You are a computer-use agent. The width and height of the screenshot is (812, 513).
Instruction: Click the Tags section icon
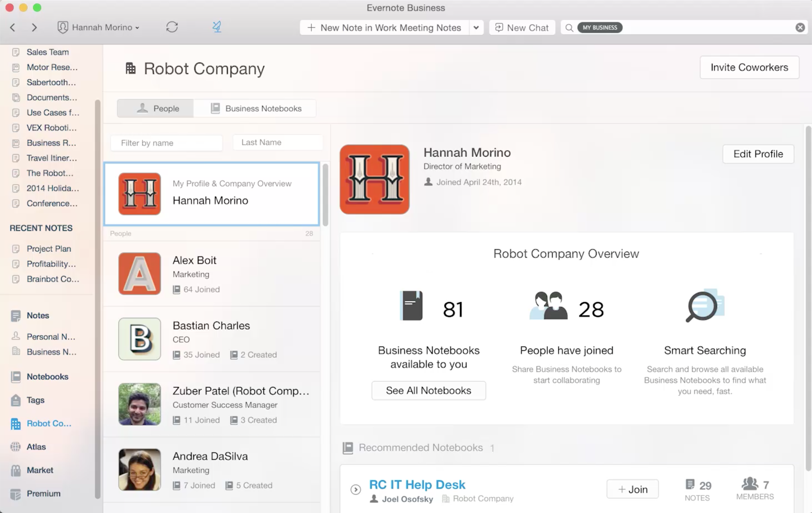point(16,400)
